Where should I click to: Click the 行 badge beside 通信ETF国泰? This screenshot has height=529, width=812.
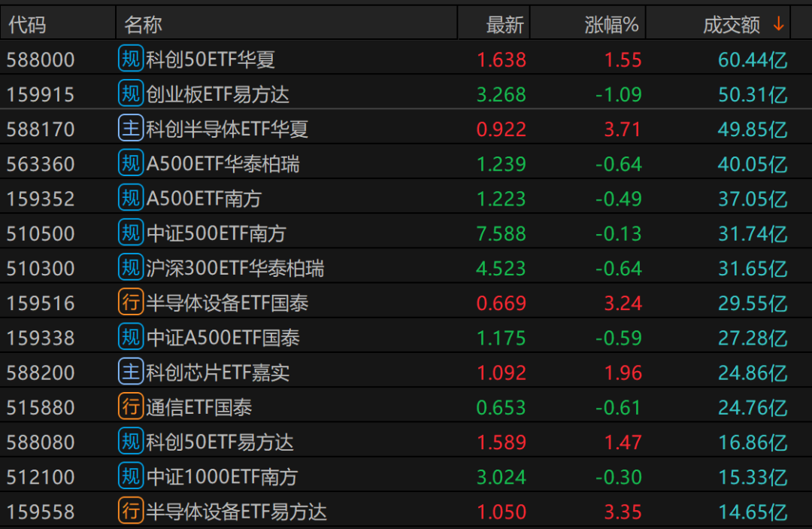coord(131,406)
